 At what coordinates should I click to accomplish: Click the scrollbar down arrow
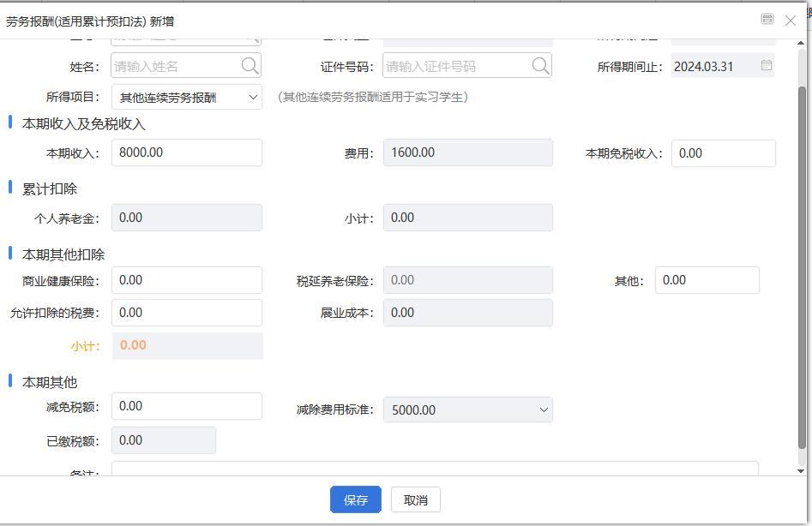pos(801,470)
